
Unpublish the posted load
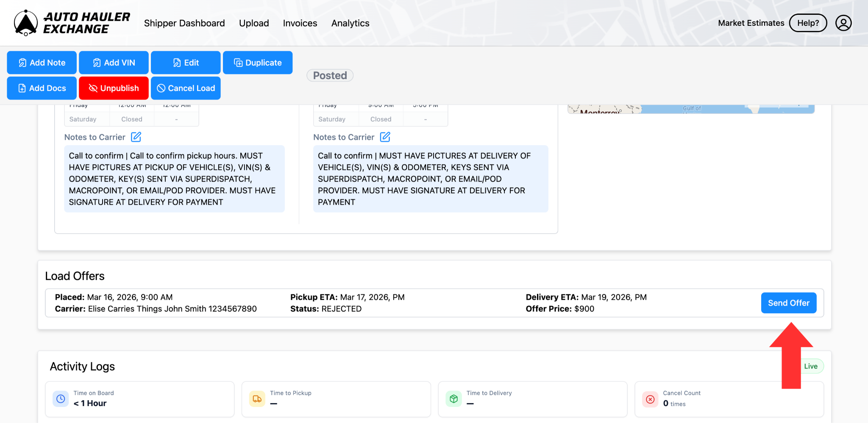pos(114,88)
